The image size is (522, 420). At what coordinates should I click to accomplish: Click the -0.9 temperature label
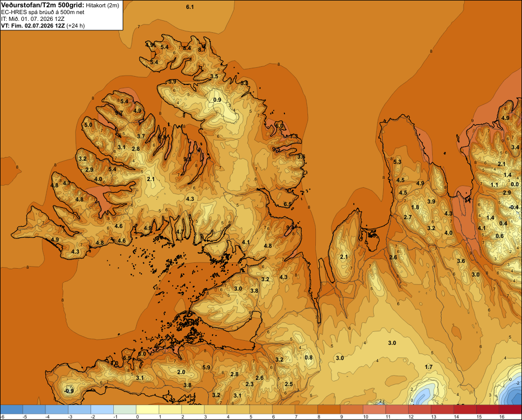[68, 391]
